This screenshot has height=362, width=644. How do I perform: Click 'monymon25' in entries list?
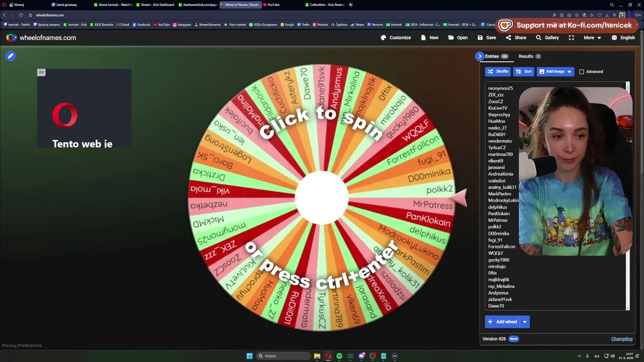coord(501,88)
